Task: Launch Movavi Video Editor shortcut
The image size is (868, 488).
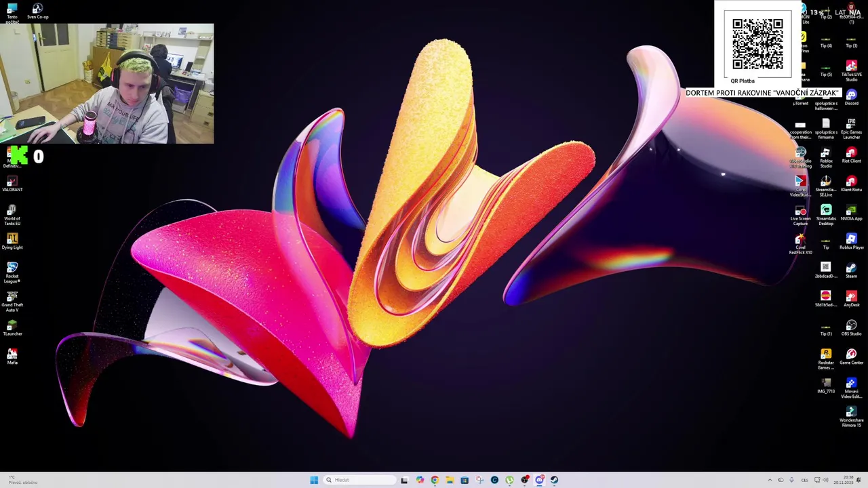Action: tap(851, 388)
